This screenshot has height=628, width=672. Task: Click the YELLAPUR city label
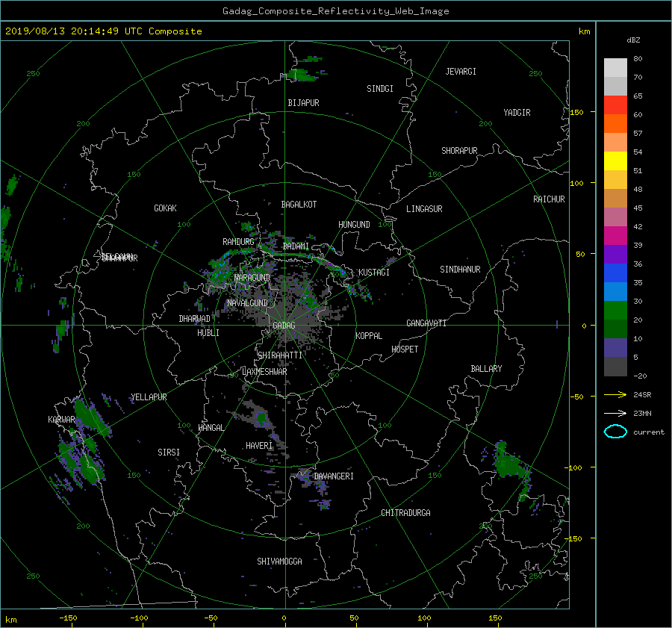click(149, 397)
